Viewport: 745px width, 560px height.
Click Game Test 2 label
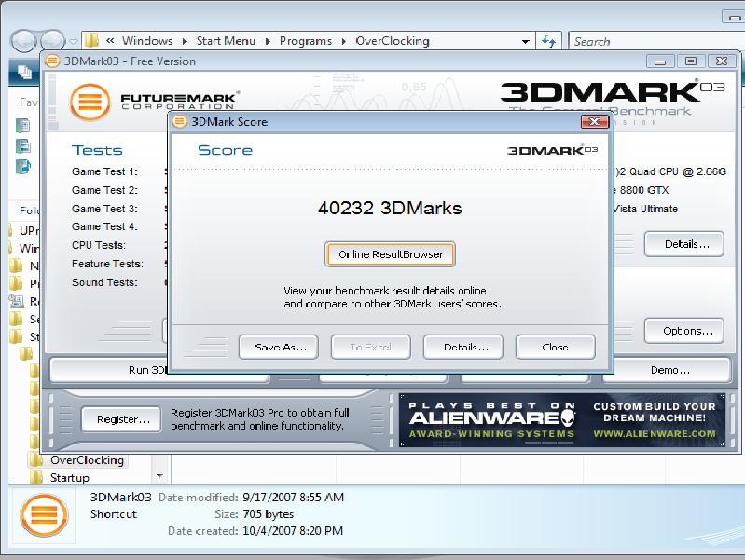coord(104,190)
